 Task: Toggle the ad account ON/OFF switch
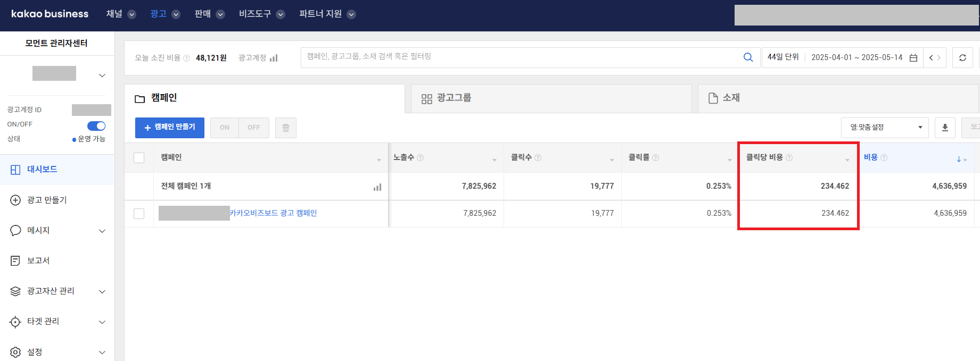tap(96, 126)
